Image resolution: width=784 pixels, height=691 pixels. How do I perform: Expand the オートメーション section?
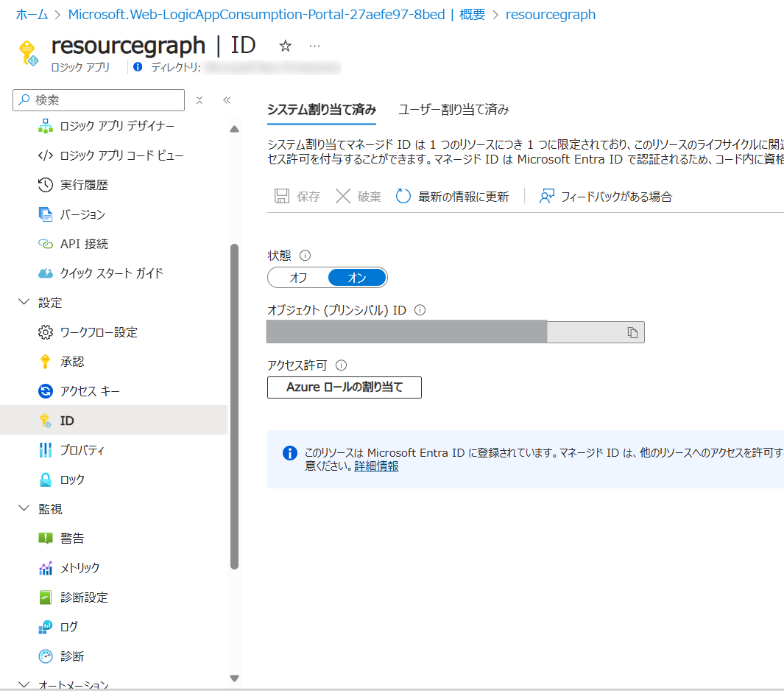point(24,684)
